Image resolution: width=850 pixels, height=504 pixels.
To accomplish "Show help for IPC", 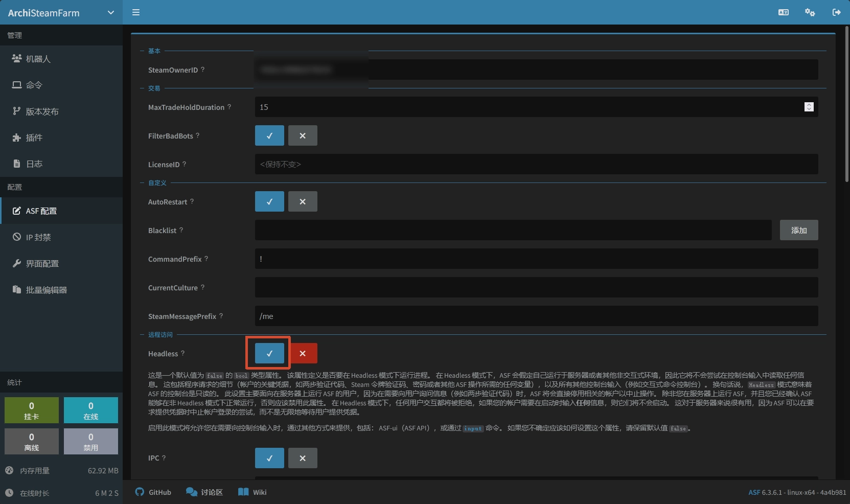I will click(164, 457).
